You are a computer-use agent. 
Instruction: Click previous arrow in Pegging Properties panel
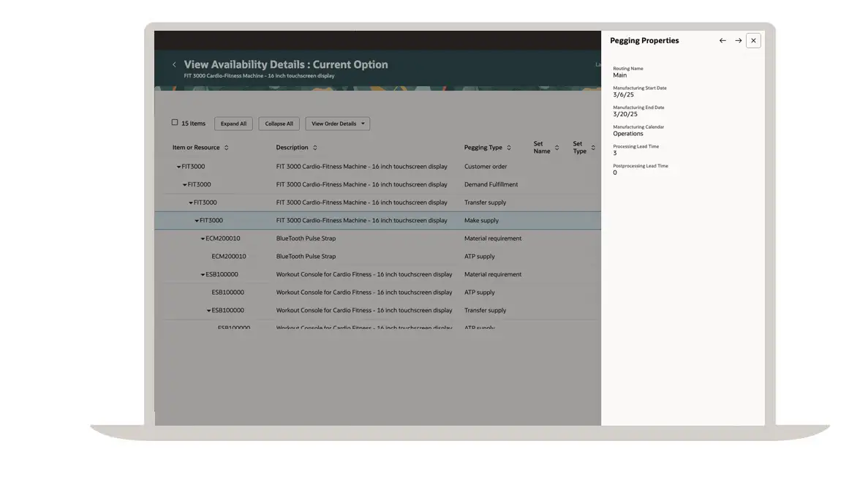pyautogui.click(x=722, y=41)
